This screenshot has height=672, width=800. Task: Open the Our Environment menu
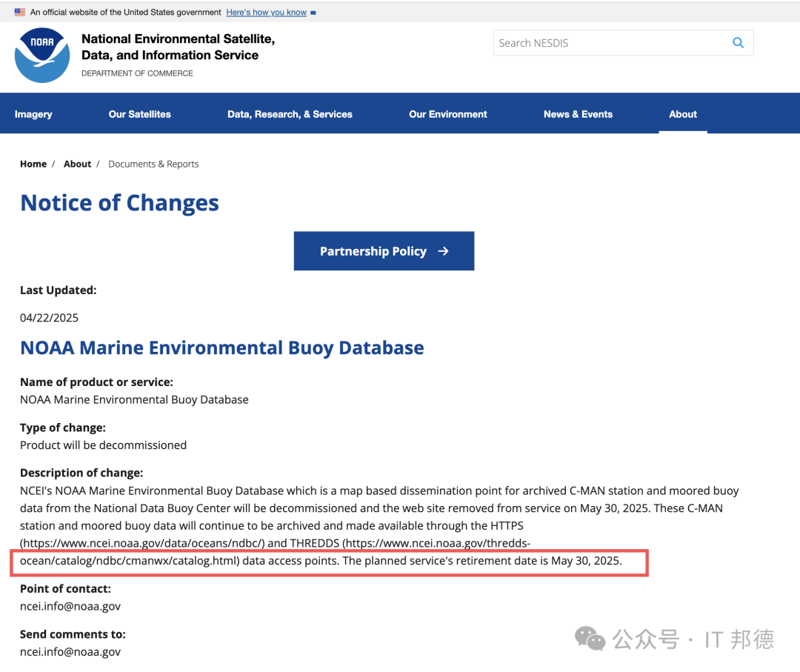pos(448,114)
